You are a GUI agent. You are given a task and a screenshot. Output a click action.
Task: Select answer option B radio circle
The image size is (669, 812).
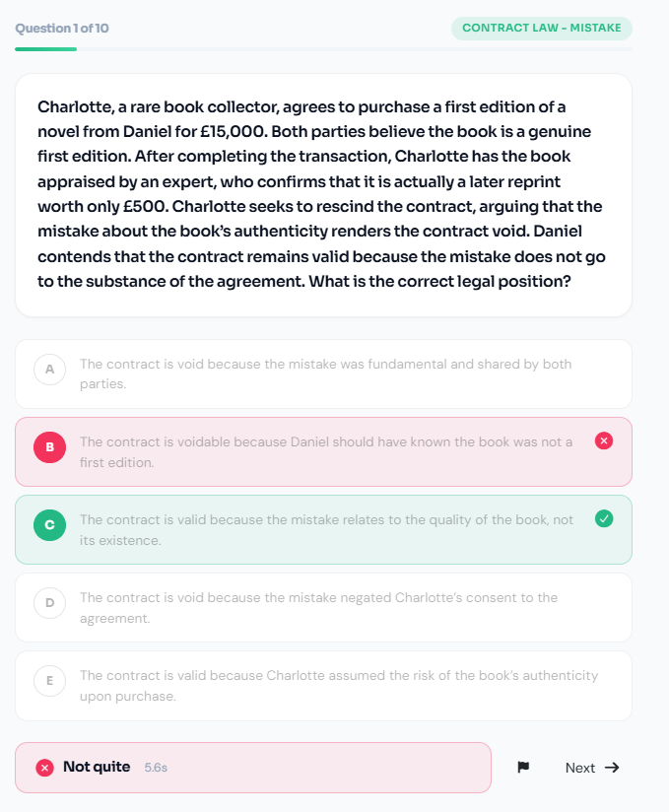(49, 447)
